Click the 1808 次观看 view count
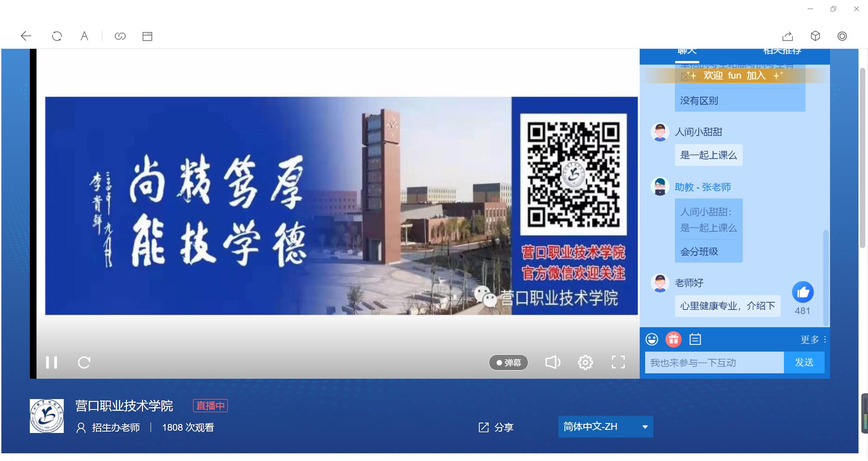868x461 pixels. pos(188,428)
